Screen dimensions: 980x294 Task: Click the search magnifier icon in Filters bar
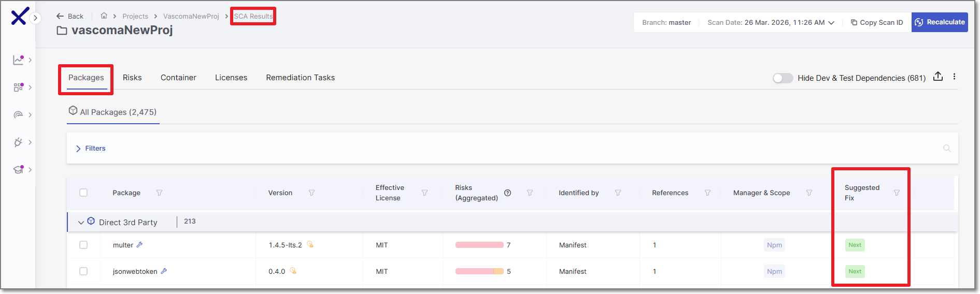click(x=947, y=149)
